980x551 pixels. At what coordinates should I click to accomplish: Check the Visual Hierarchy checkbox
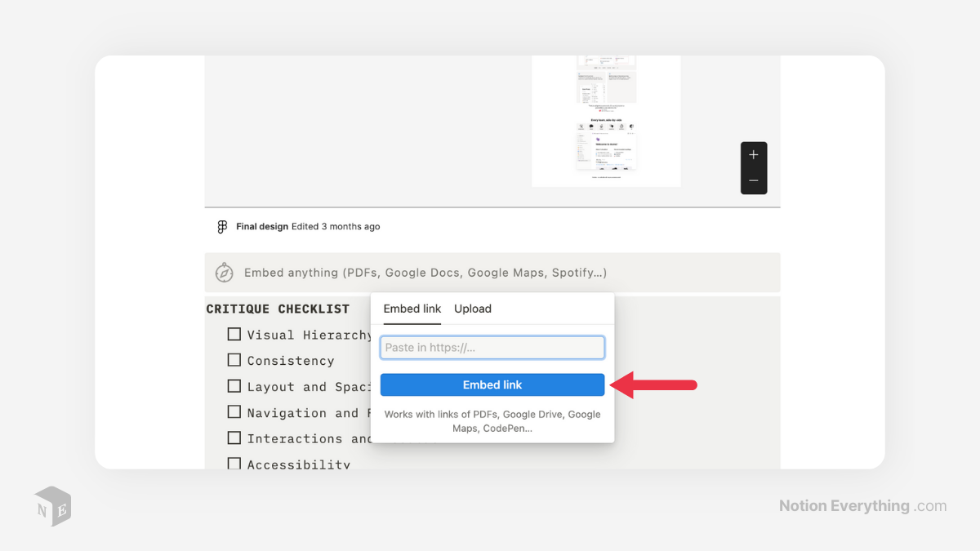(234, 334)
